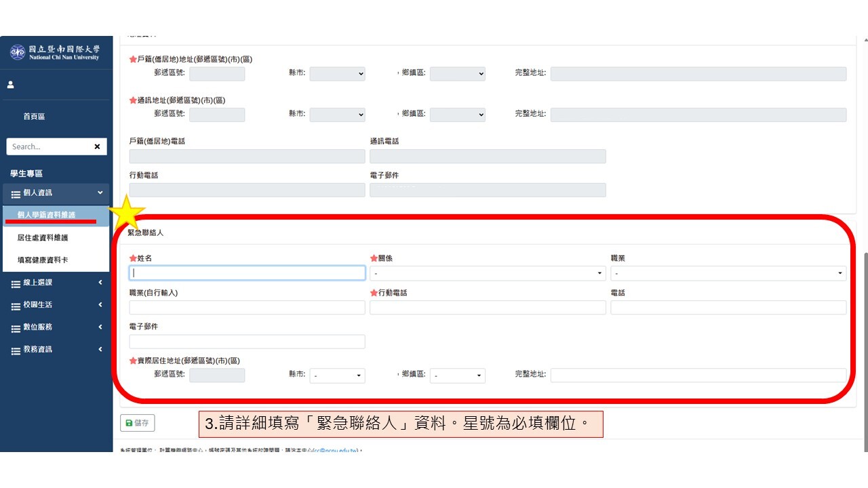This screenshot has width=868, height=488.
Task: Click the 教務資訊 sidebar icon
Action: tap(15, 350)
